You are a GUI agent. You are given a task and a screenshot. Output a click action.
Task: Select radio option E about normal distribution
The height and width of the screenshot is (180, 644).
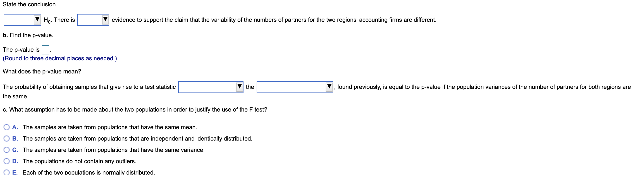pyautogui.click(x=7, y=172)
